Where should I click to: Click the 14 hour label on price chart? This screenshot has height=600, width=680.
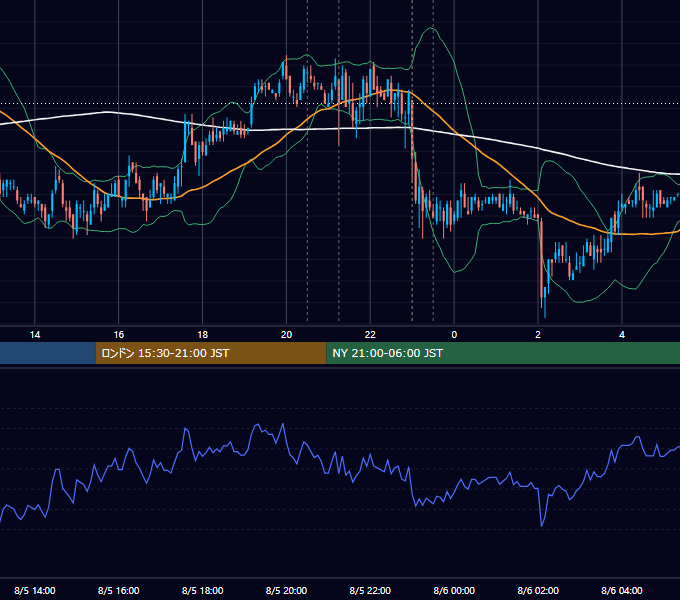point(35,335)
